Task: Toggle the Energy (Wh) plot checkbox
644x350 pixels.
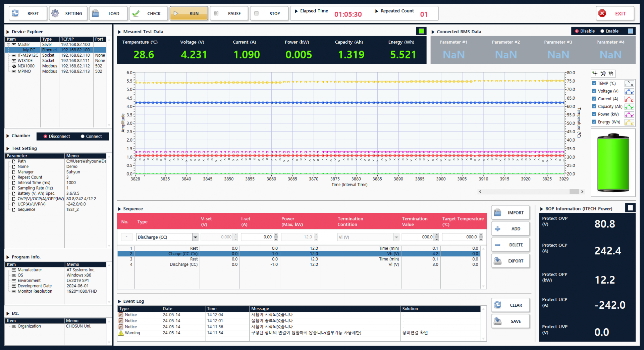Action: 594,122
